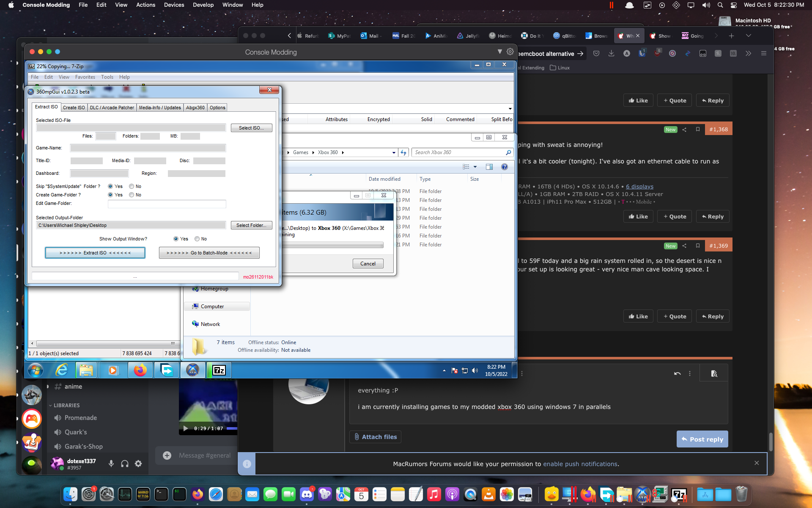The height and width of the screenshot is (508, 812).
Task: Open Console Modding VM settings gear
Action: pos(510,52)
